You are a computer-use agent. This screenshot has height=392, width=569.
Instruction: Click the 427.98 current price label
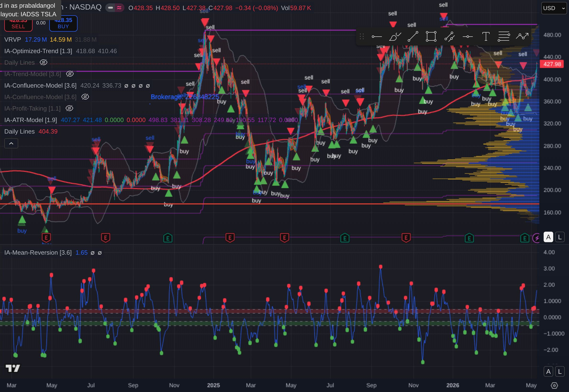click(552, 64)
